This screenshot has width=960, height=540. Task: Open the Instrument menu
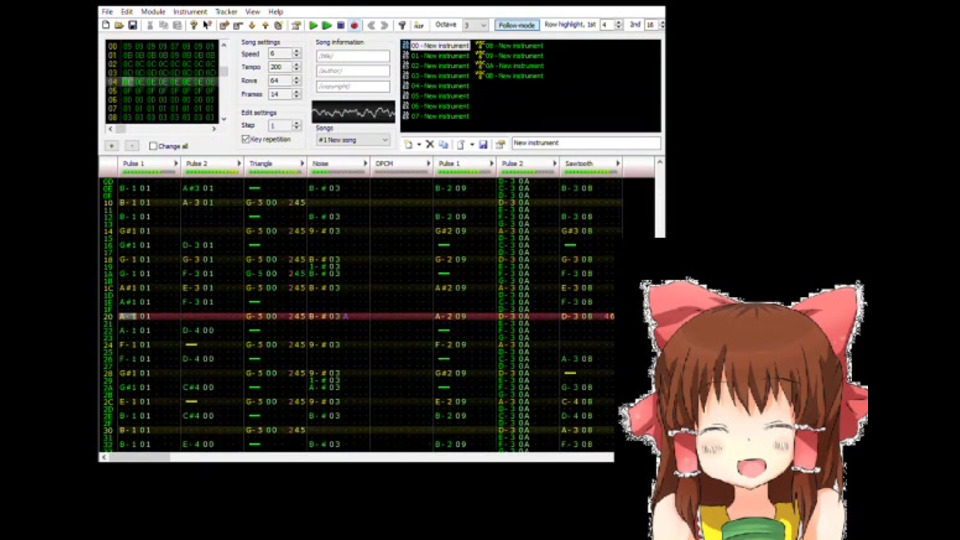(x=190, y=12)
